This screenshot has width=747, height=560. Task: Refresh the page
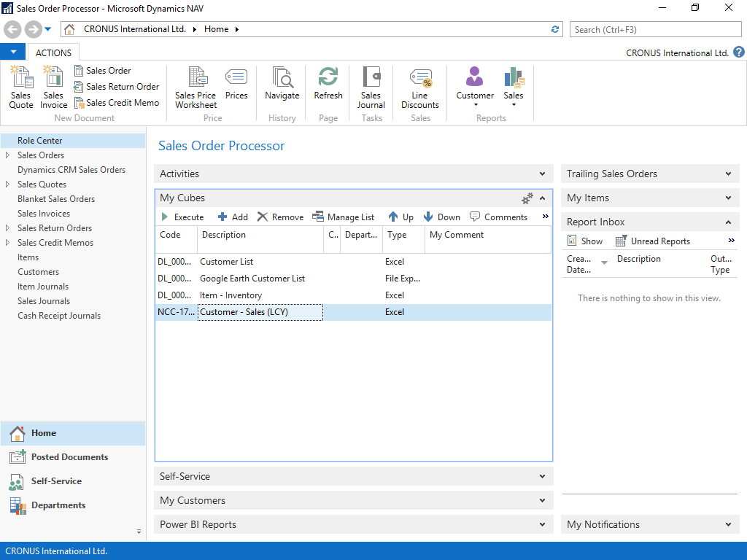328,83
